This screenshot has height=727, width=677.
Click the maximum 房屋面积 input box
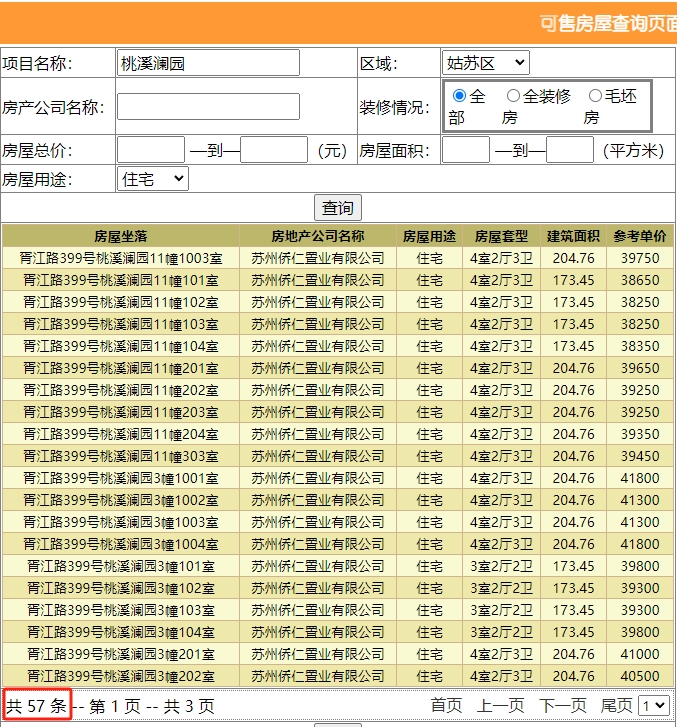pos(570,150)
